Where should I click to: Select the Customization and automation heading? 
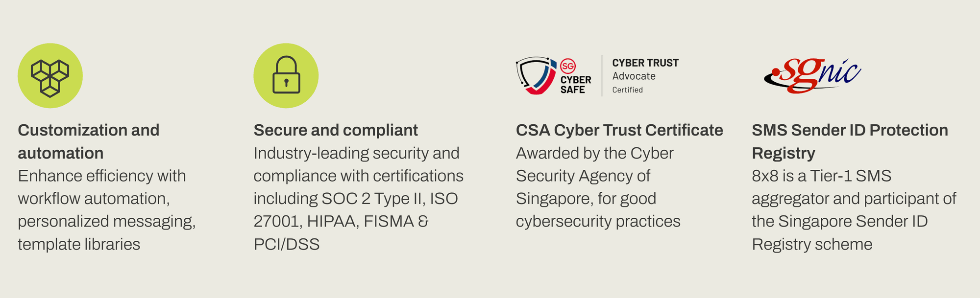pyautogui.click(x=89, y=141)
